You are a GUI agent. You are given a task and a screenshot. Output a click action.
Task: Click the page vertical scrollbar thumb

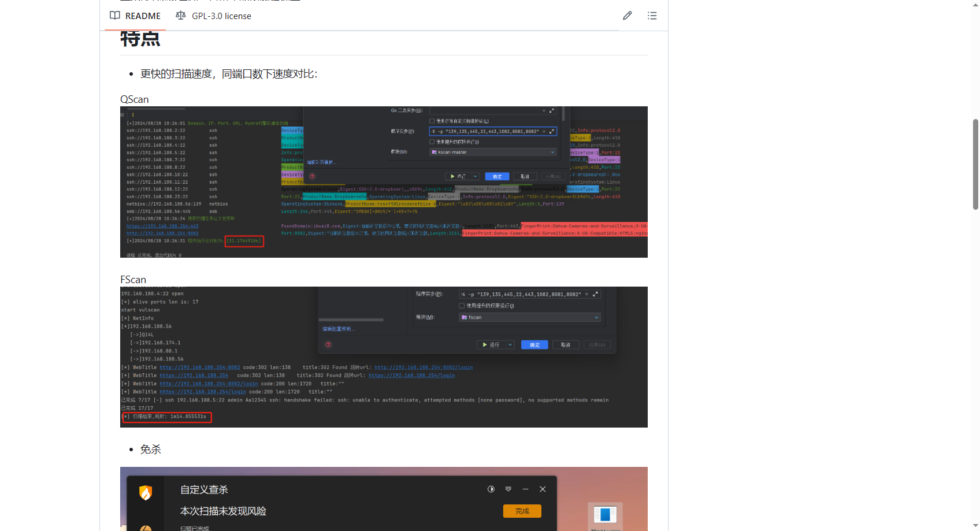click(x=975, y=164)
